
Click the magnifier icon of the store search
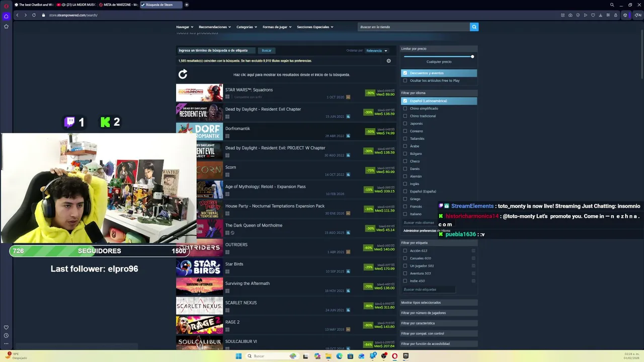(474, 27)
